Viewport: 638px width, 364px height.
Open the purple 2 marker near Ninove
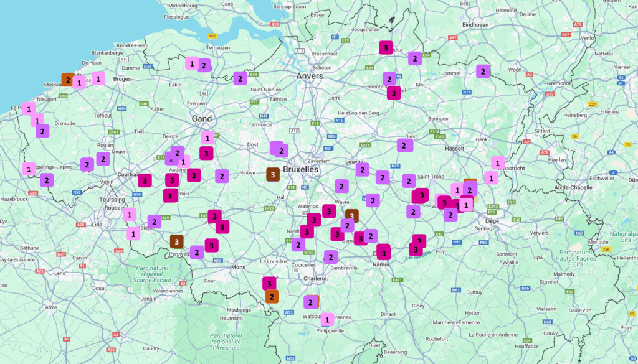[222, 176]
